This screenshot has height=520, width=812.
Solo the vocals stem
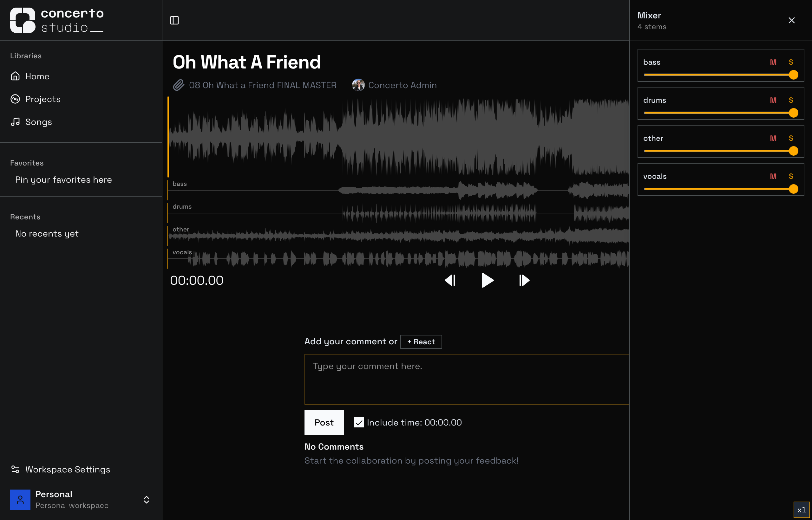(791, 176)
